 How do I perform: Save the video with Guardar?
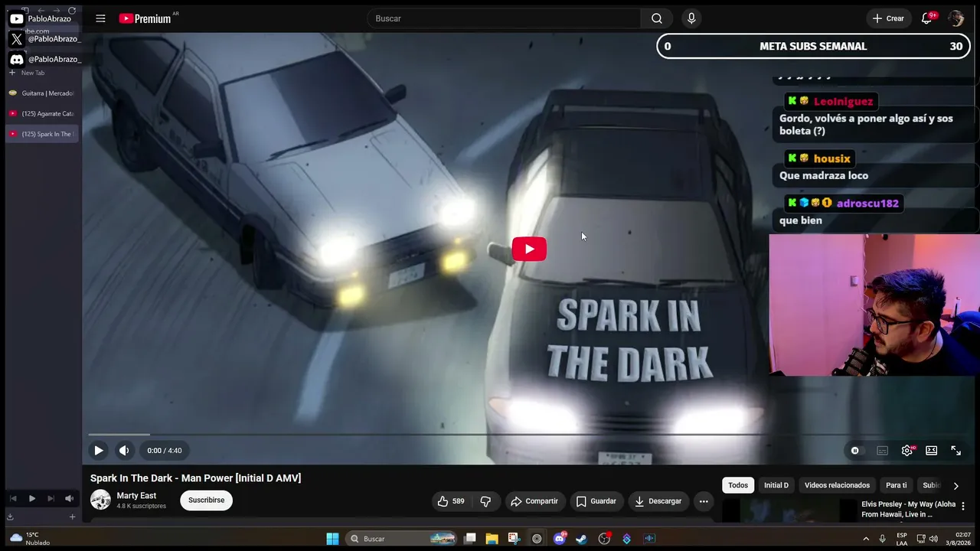[596, 501]
